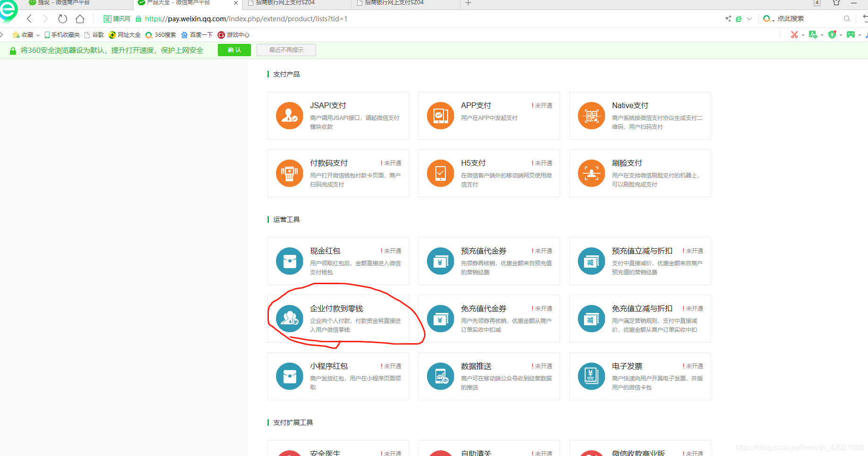The width and height of the screenshot is (868, 456).
Task: Click the 刷脸支付 face recognition icon
Action: [x=591, y=173]
